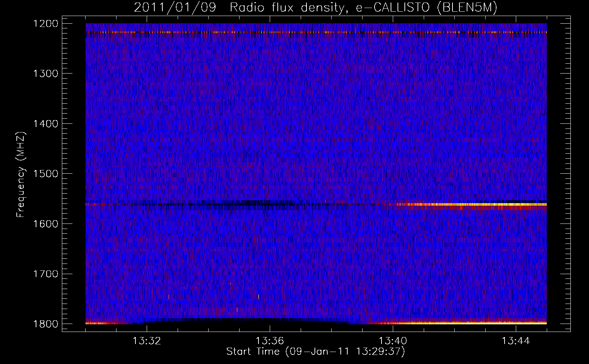The width and height of the screenshot is (589, 364).
Task: Click the '13:32' time tick label
Action: coord(147,341)
